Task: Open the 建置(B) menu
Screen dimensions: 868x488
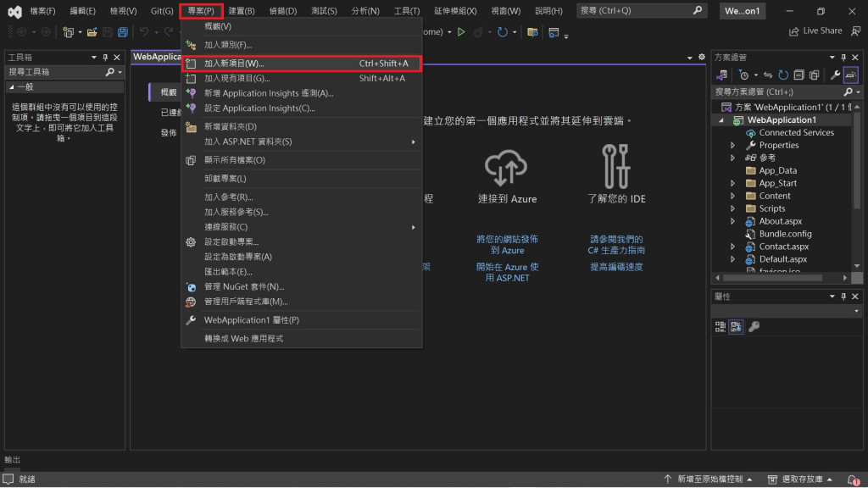Action: (242, 11)
